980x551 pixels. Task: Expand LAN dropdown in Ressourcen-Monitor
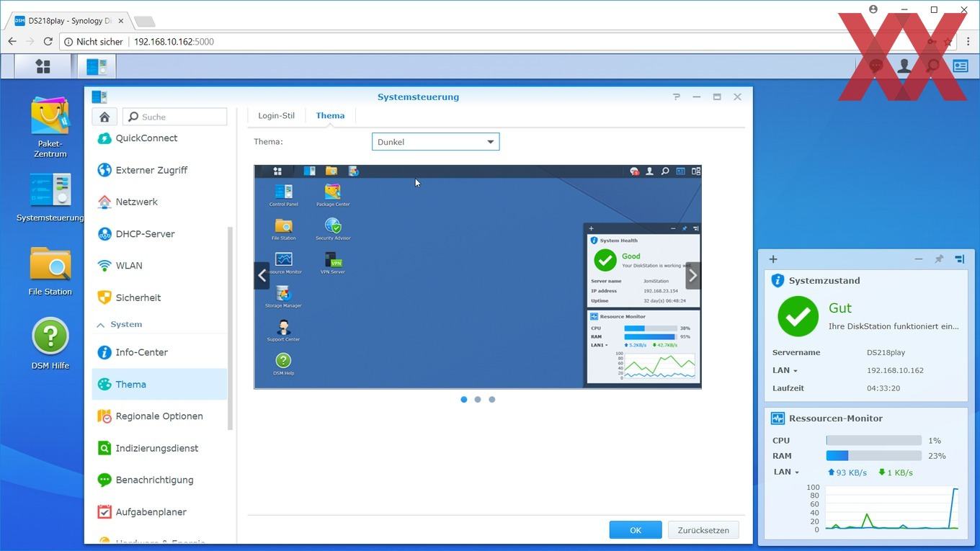pyautogui.click(x=786, y=472)
